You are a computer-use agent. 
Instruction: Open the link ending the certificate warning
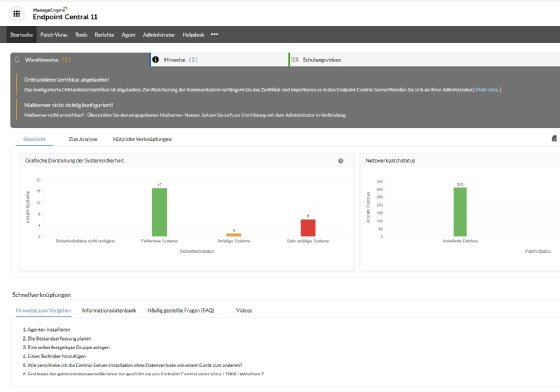tap(487, 90)
